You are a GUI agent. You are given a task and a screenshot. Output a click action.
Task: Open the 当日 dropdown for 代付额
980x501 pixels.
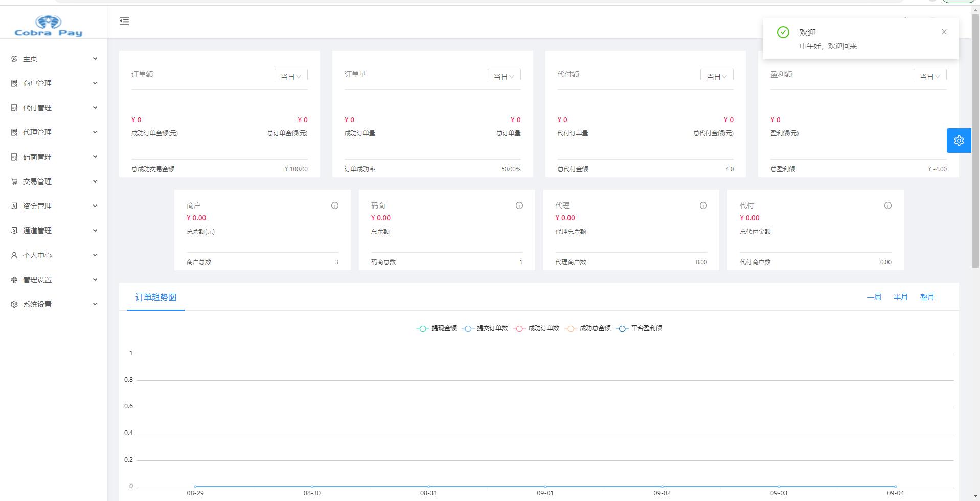[x=717, y=76]
